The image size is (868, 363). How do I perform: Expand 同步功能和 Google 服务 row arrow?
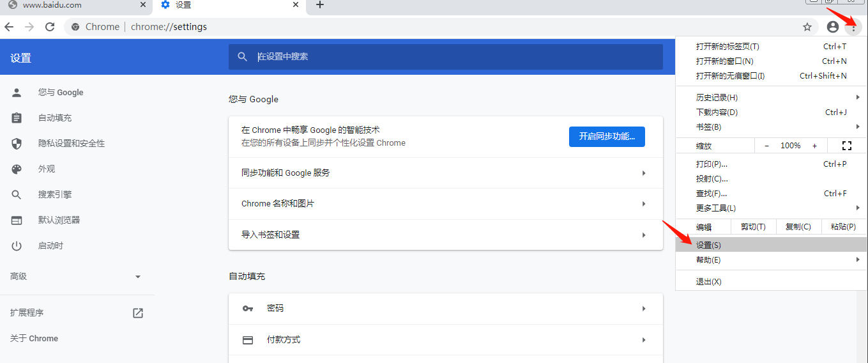pos(644,173)
